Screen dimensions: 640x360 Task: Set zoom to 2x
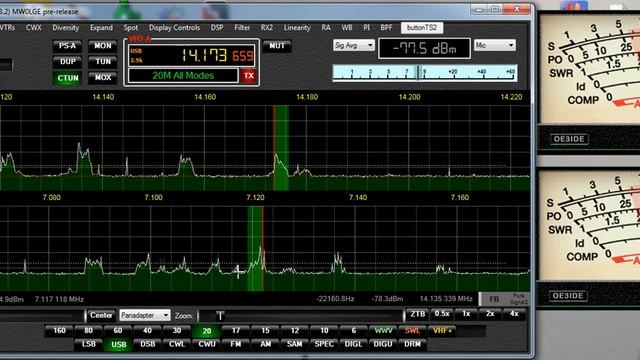coord(490,314)
